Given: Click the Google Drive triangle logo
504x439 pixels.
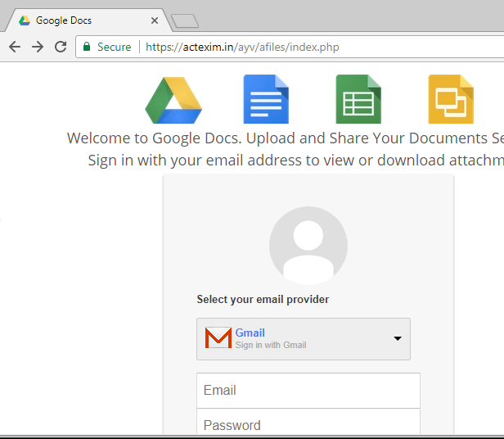Looking at the screenshot, I should (173, 100).
